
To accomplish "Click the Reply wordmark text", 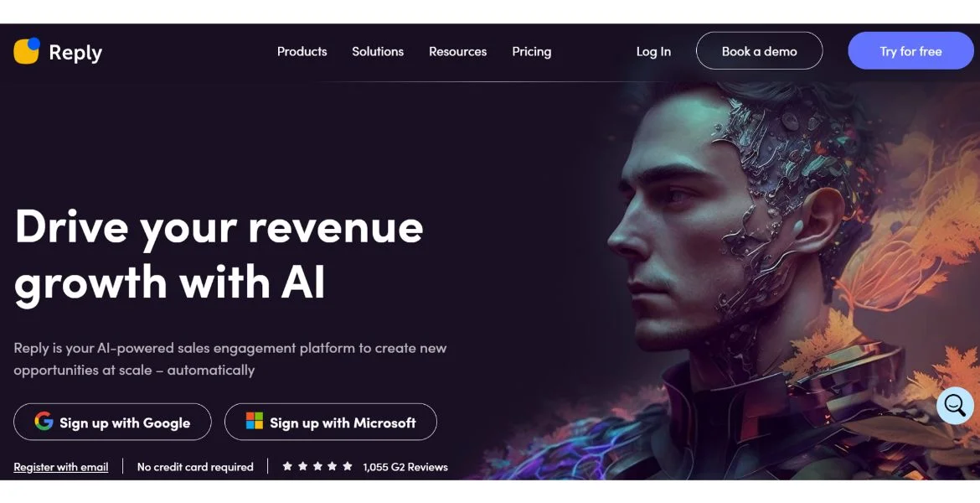I will pyautogui.click(x=75, y=53).
